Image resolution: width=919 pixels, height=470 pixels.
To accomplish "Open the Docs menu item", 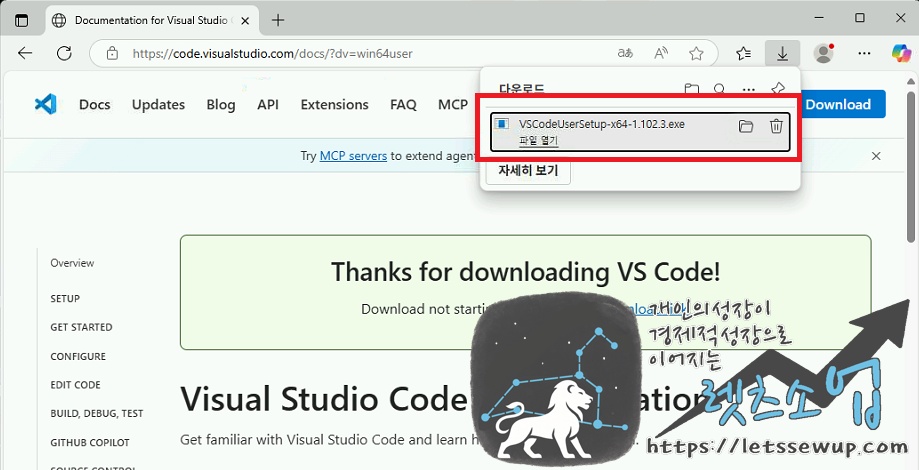I will pyautogui.click(x=94, y=105).
